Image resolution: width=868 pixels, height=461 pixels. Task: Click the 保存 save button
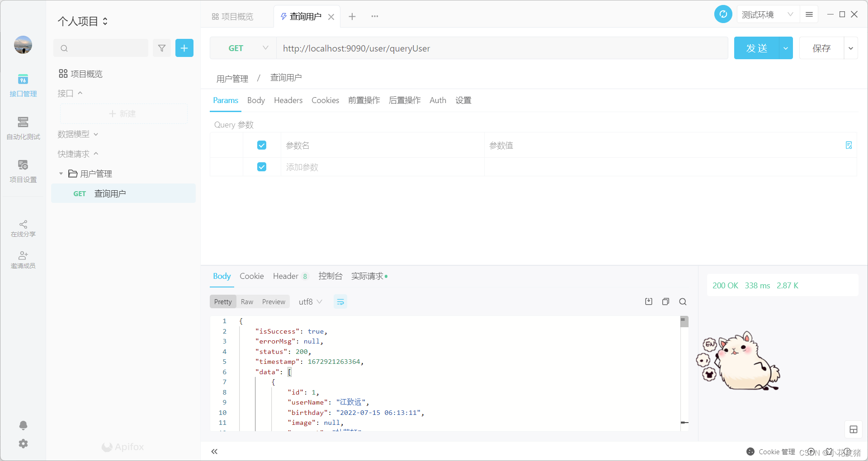(821, 48)
